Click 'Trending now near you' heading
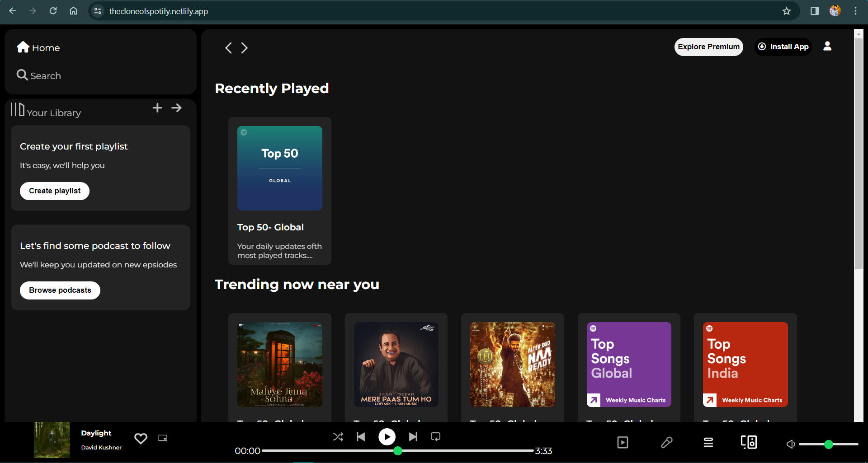Image resolution: width=868 pixels, height=463 pixels. coord(297,285)
